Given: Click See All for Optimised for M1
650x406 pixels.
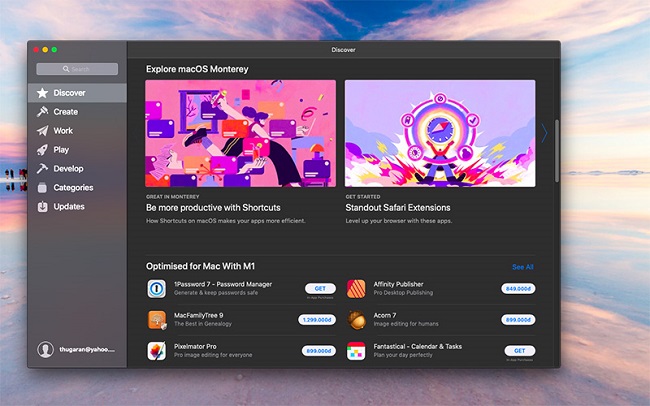Looking at the screenshot, I should (x=522, y=267).
